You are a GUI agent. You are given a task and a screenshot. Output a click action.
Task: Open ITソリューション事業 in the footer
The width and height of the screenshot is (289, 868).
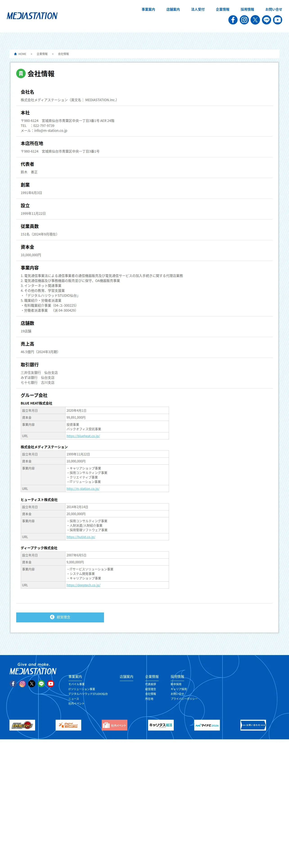(x=82, y=689)
